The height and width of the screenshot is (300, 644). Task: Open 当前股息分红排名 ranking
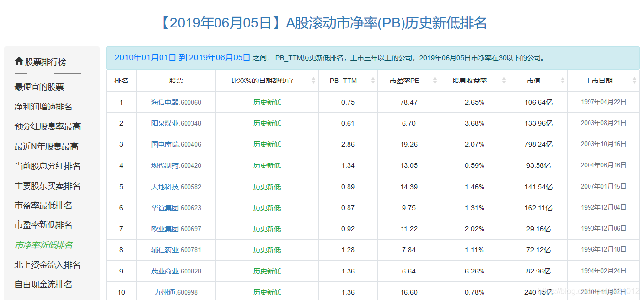(48, 166)
